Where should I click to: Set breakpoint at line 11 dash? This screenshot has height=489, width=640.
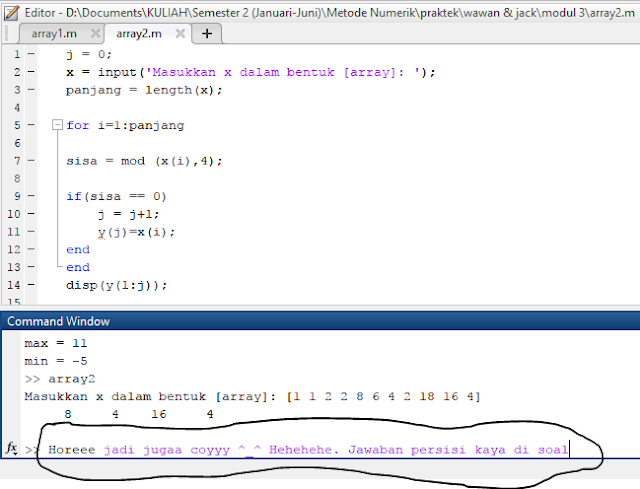point(31,231)
